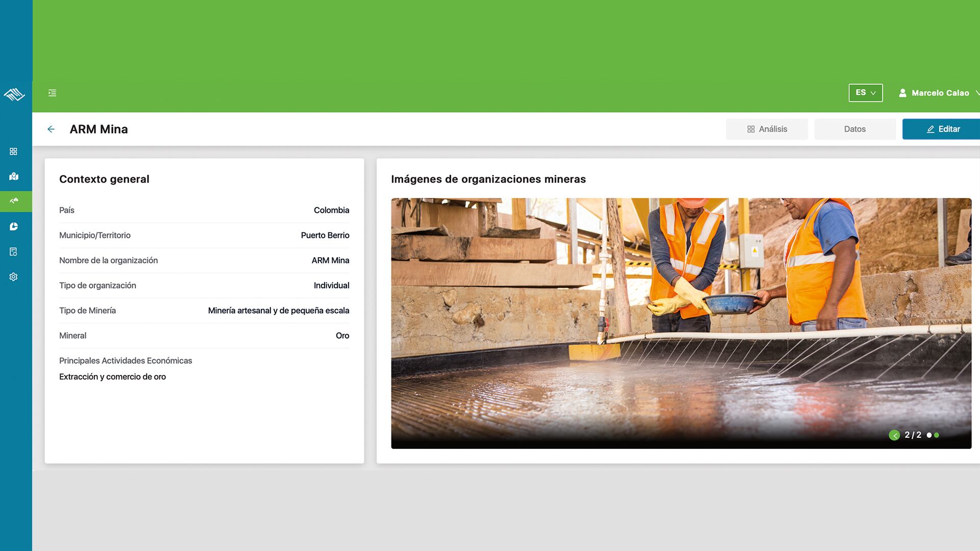Switch to the Análisis tab
Image resolution: width=980 pixels, height=551 pixels.
[x=767, y=129]
